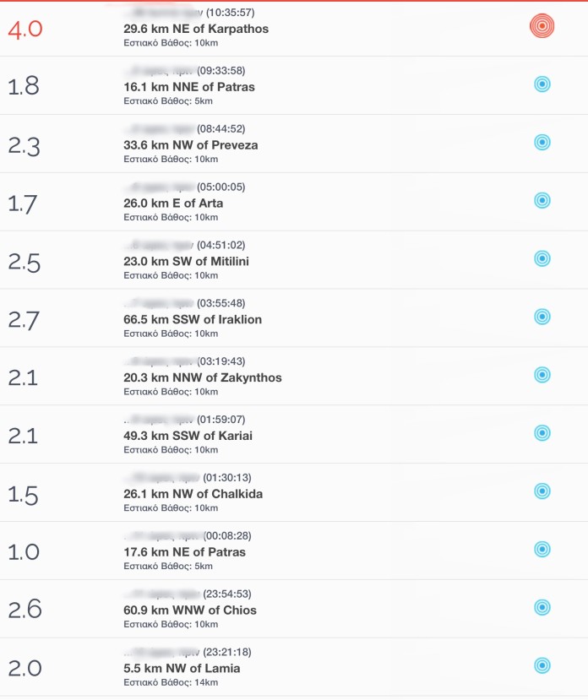Click the epicenter icon for Mitilini quake
The width and height of the screenshot is (588, 700).
pos(542,258)
